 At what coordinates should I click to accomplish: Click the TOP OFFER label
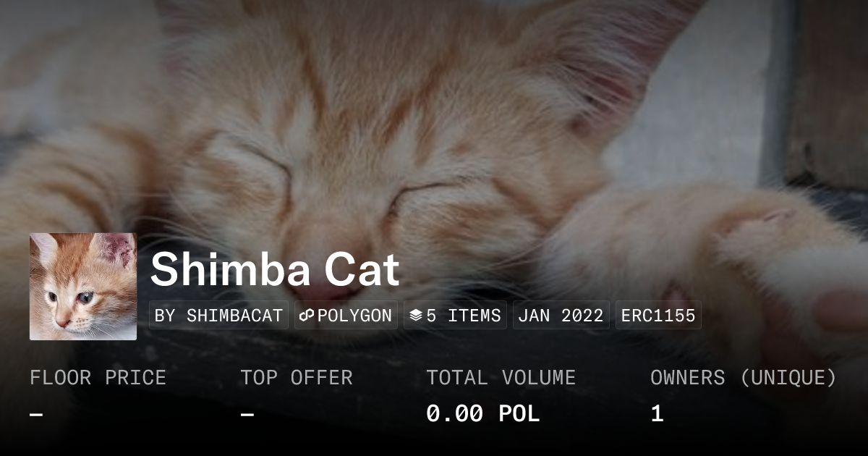pyautogui.click(x=297, y=378)
